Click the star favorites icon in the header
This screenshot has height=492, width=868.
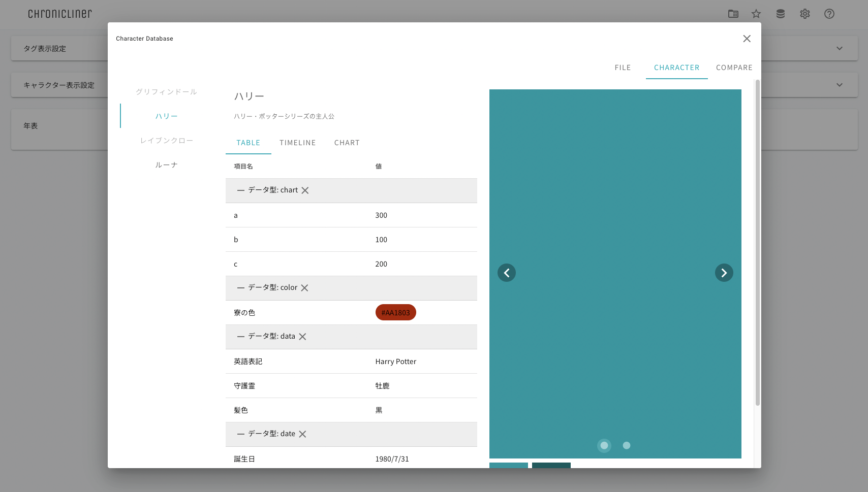click(x=756, y=14)
